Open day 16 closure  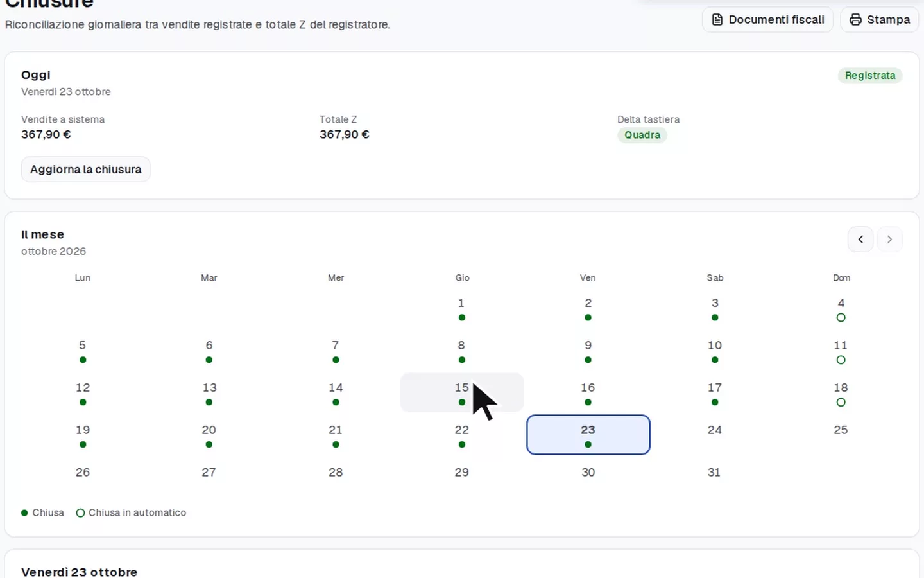tap(588, 392)
